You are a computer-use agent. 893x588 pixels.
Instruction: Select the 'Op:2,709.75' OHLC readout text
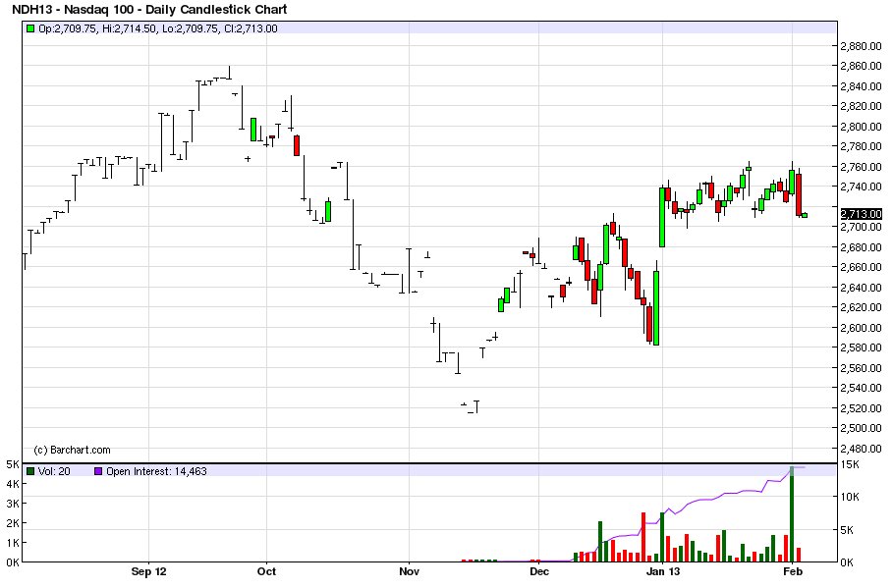pyautogui.click(x=67, y=28)
